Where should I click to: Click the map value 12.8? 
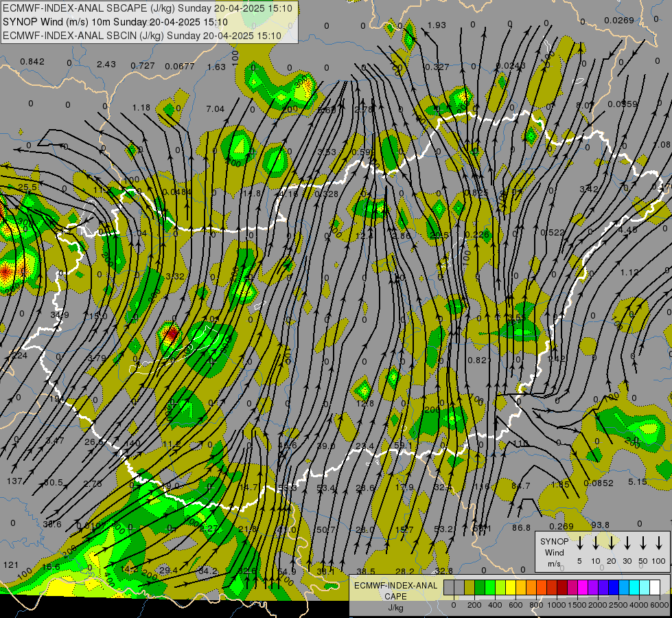point(364,404)
